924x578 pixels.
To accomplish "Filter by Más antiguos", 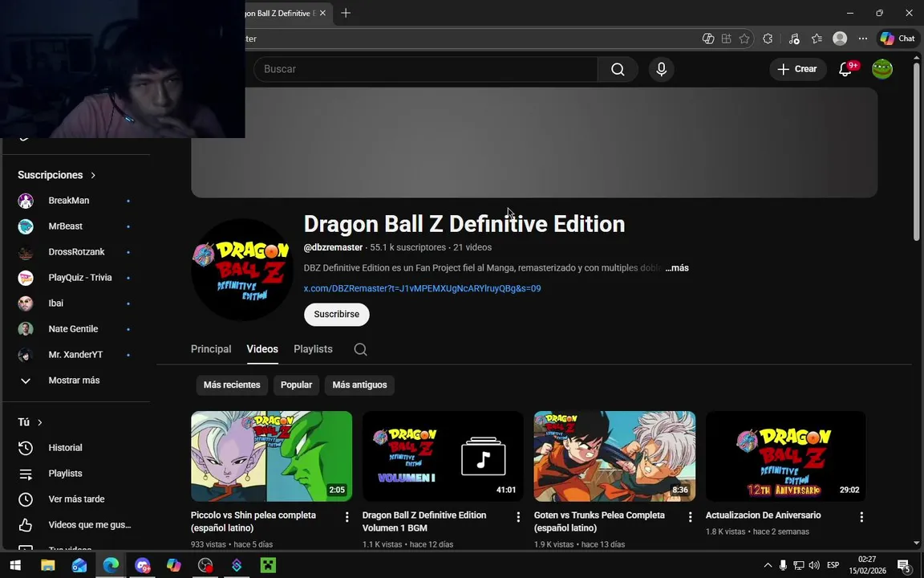I will tap(359, 385).
